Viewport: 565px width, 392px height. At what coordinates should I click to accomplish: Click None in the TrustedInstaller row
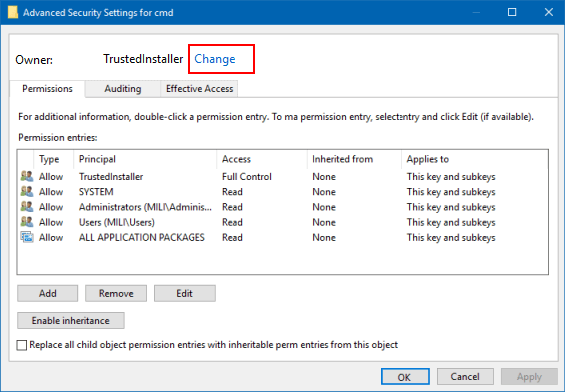324,177
